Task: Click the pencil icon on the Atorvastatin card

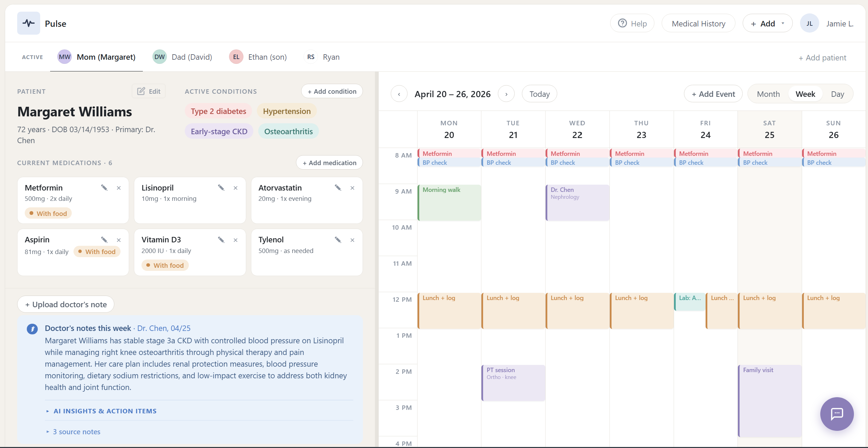Action: (338, 188)
